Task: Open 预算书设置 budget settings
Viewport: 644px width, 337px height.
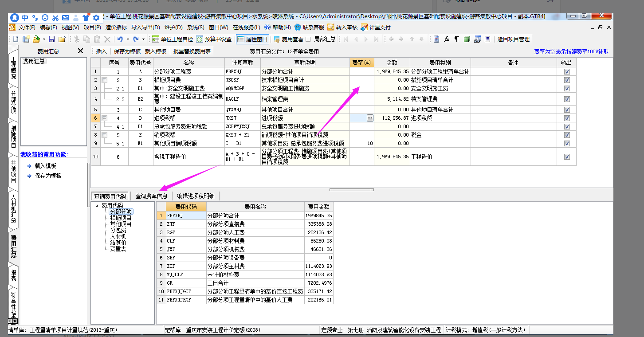Action: pos(214,39)
